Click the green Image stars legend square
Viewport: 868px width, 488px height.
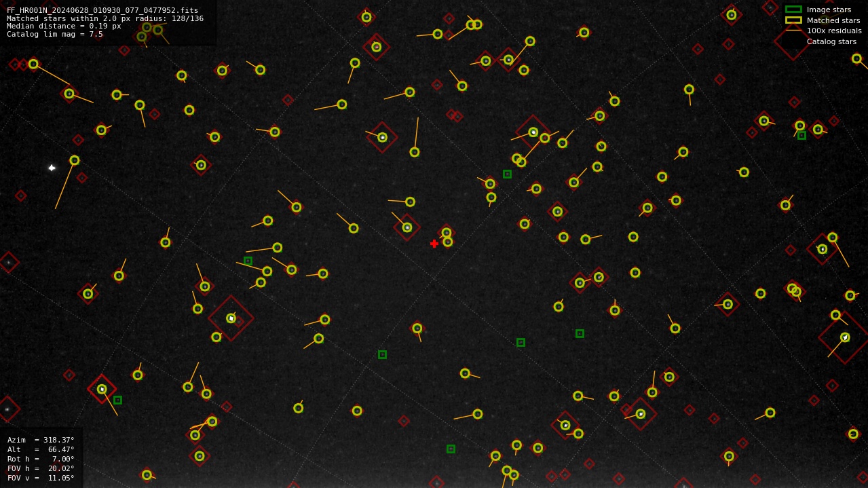click(x=793, y=10)
